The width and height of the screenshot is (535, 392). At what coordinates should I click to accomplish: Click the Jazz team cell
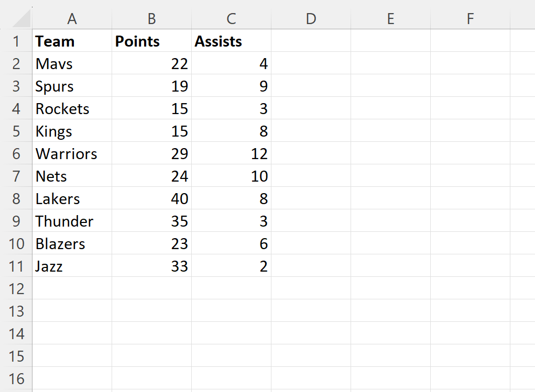click(72, 266)
